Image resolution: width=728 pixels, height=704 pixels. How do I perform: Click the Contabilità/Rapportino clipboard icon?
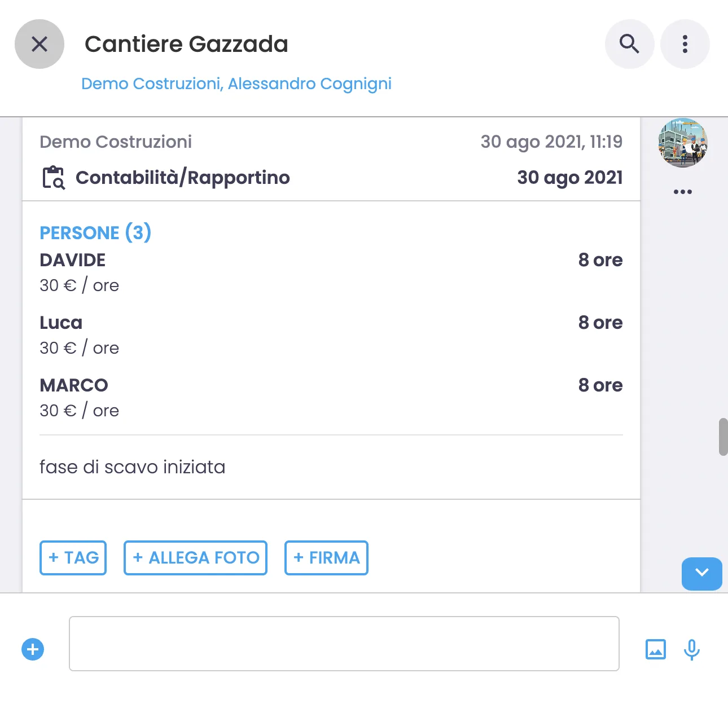[x=54, y=178]
